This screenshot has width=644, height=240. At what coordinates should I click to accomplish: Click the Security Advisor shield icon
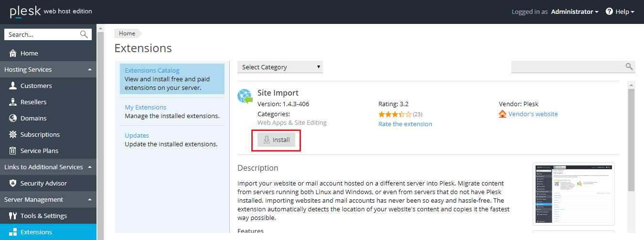click(x=13, y=183)
